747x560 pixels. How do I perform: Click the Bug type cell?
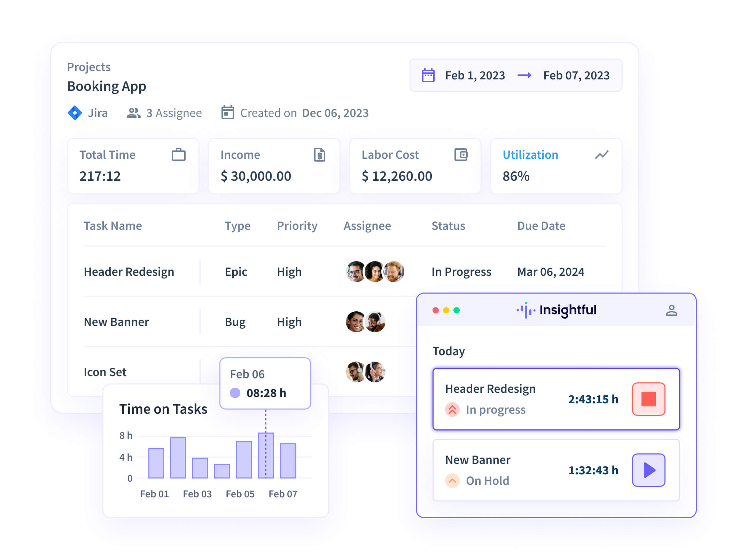pyautogui.click(x=235, y=322)
